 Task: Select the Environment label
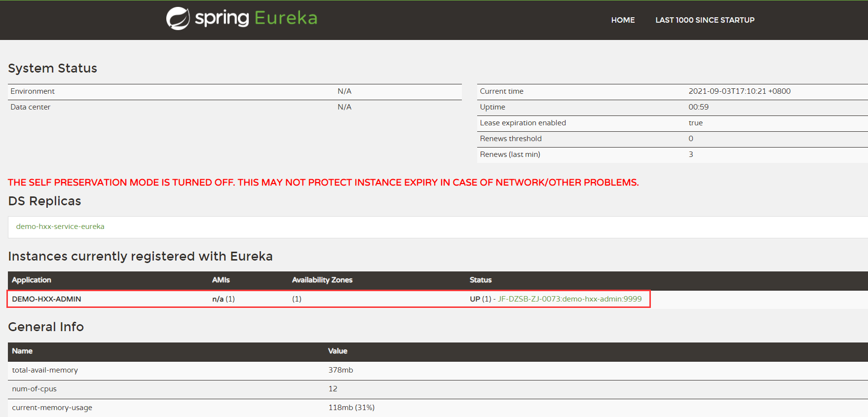click(33, 91)
